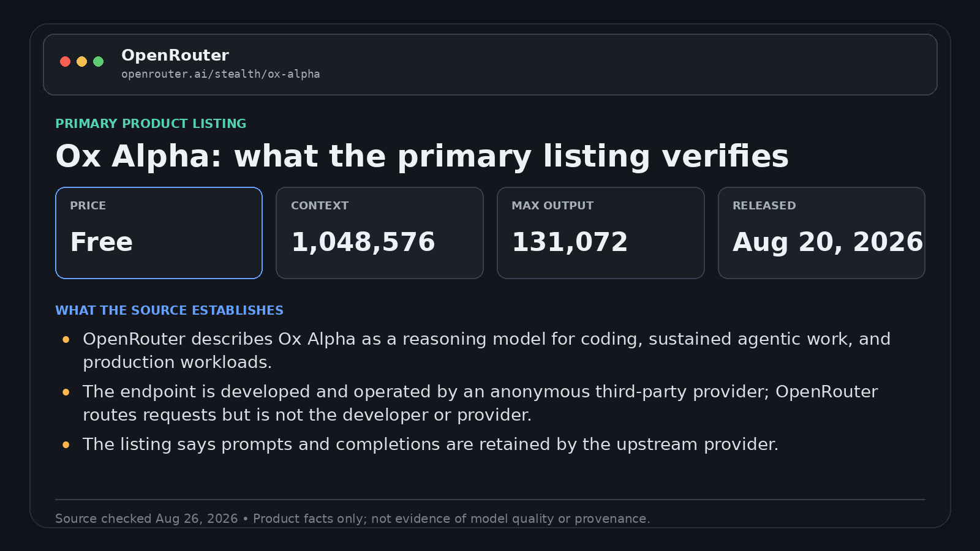This screenshot has width=980, height=551.
Task: Click the Source checked Aug 26, 2026 footer note
Action: coord(353,519)
